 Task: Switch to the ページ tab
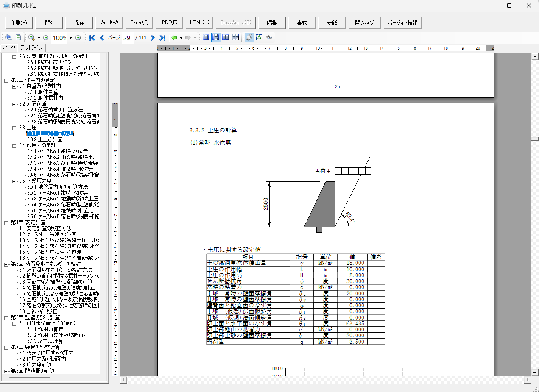point(9,48)
